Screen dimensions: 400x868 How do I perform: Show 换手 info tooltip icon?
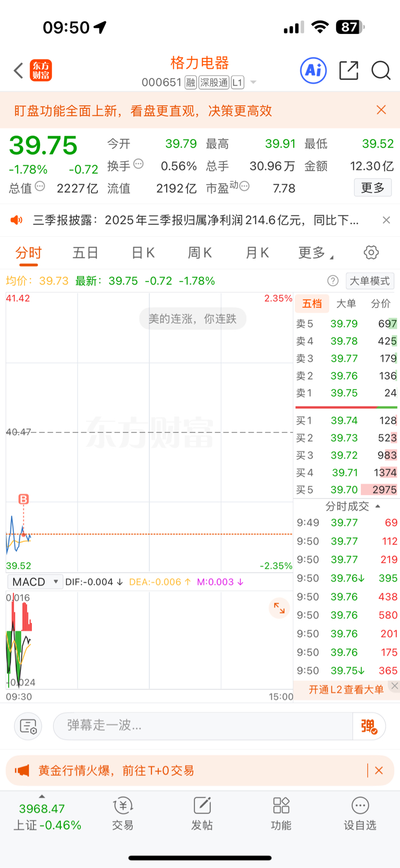coord(139,164)
